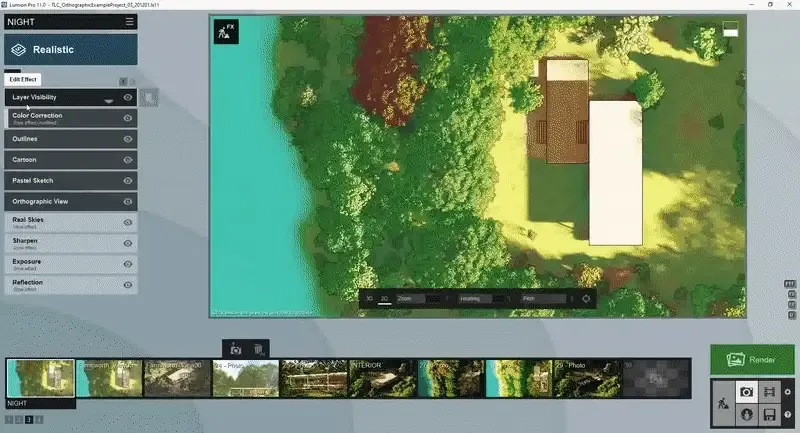
Task: Adjust the Pitch slider
Action: [544, 299]
